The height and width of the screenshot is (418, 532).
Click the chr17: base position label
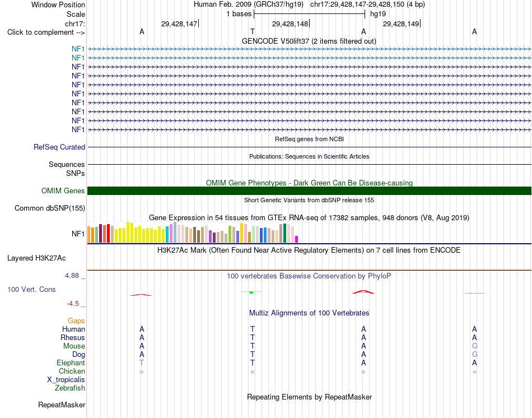point(74,24)
